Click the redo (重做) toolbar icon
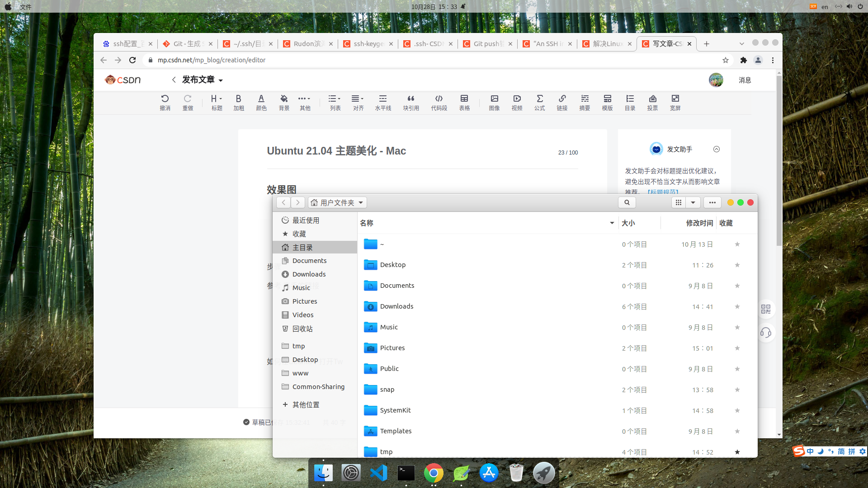Image resolution: width=868 pixels, height=488 pixels. point(188,103)
